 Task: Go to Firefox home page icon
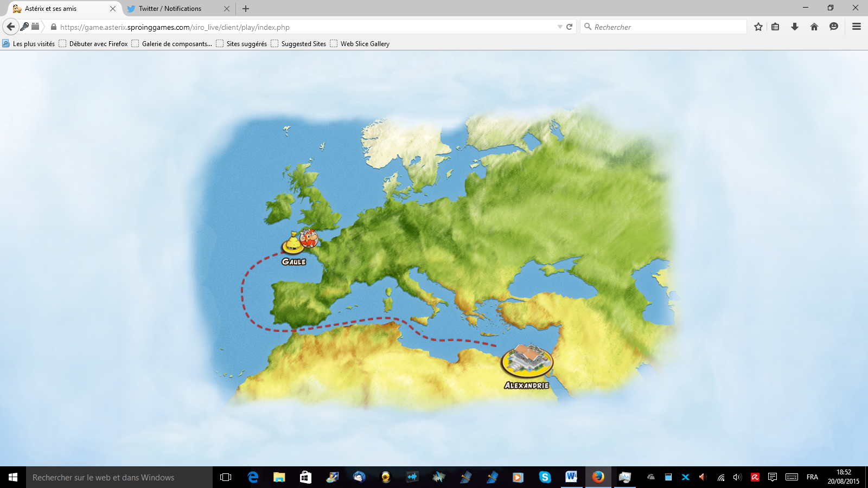point(814,27)
